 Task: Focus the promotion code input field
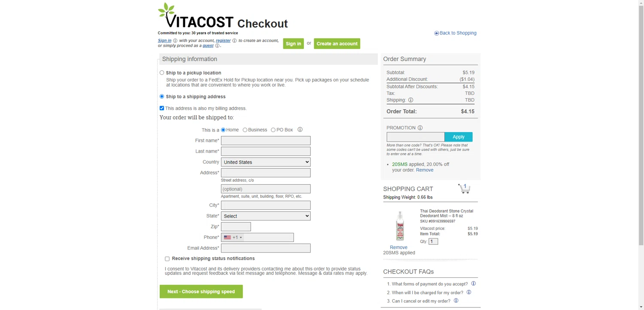click(415, 137)
